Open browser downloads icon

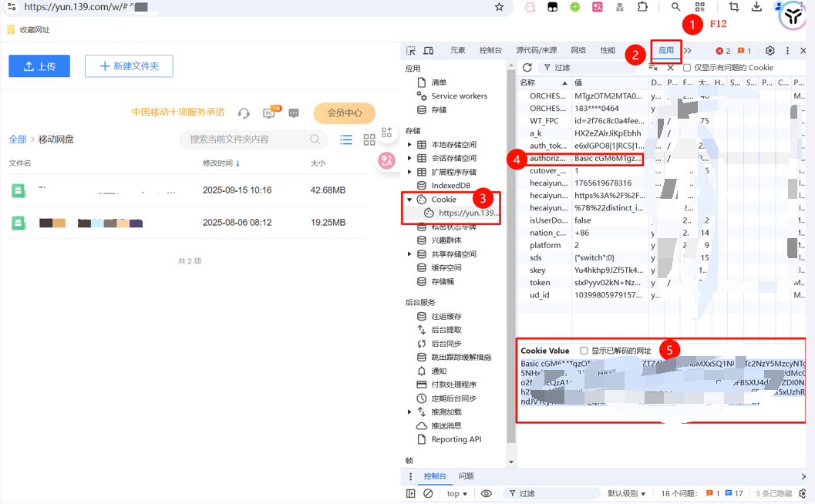coord(757,7)
